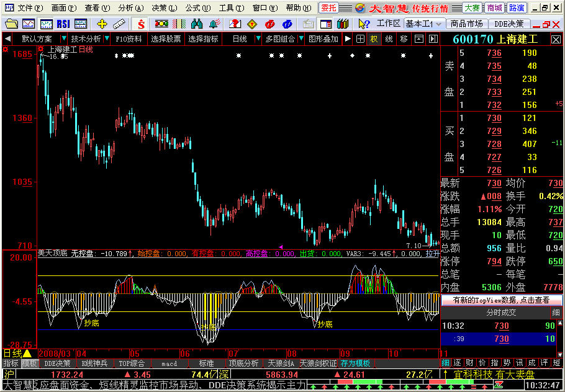The image size is (565, 392).
Task: Click the 委托 order button
Action: [x=328, y=7]
